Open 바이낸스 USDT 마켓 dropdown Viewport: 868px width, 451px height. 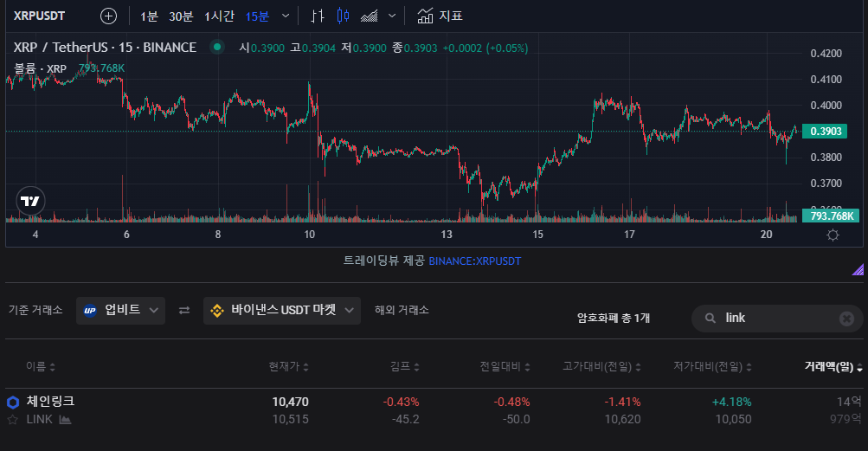pyautogui.click(x=282, y=310)
